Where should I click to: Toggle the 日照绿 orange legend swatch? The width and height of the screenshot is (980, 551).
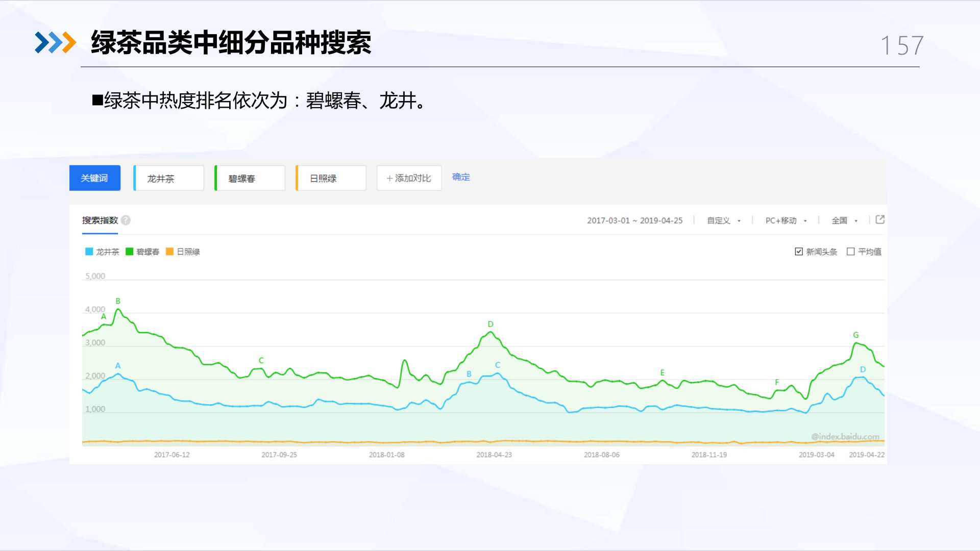click(170, 252)
